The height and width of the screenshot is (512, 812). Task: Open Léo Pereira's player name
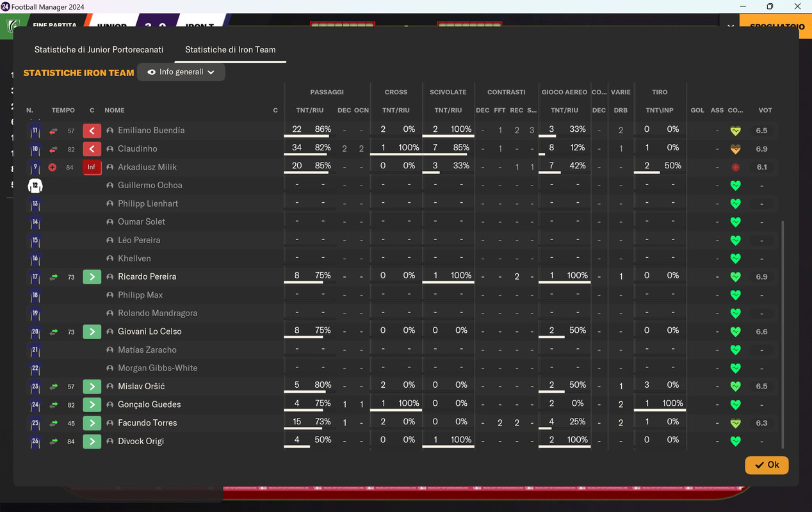click(139, 240)
